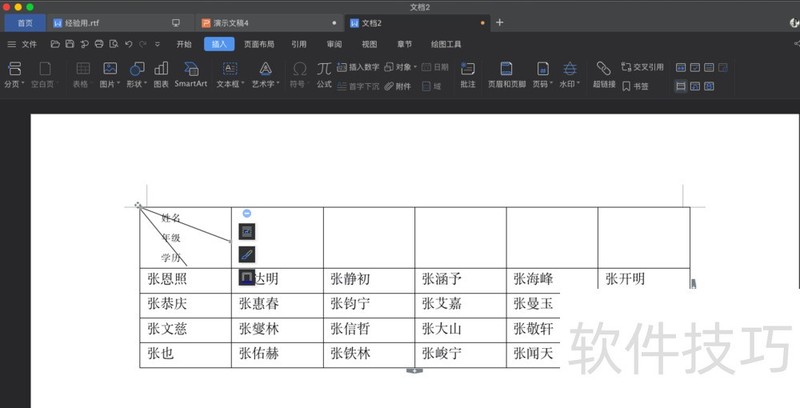Add a comment using 批注 icon
The height and width of the screenshot is (408, 800).
pos(467,74)
